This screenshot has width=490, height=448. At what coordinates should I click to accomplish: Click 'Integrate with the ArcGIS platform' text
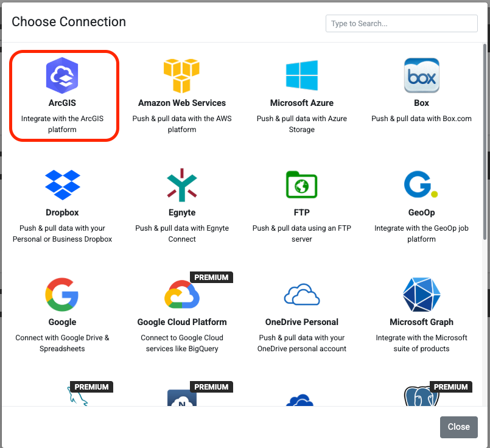coord(62,124)
